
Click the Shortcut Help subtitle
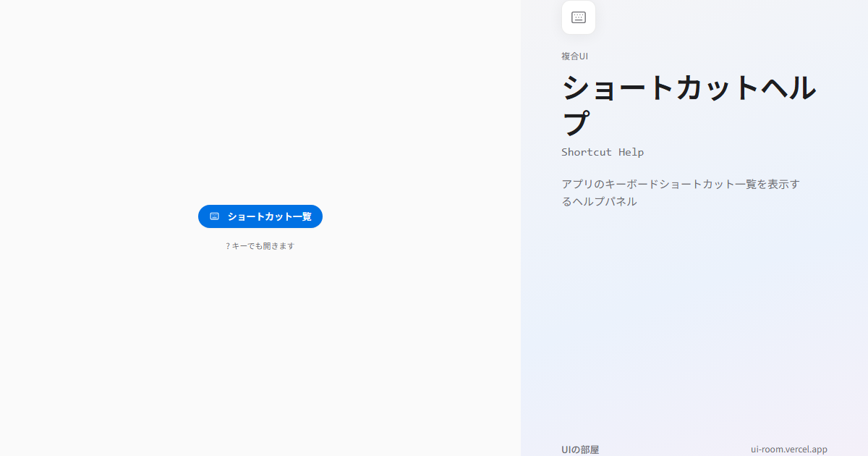pyautogui.click(x=603, y=152)
